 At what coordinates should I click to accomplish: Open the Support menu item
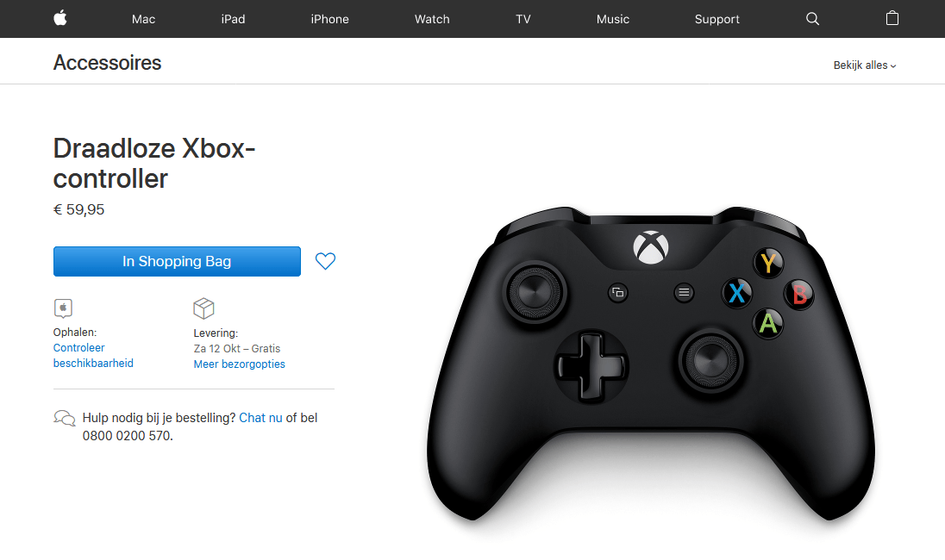click(717, 19)
